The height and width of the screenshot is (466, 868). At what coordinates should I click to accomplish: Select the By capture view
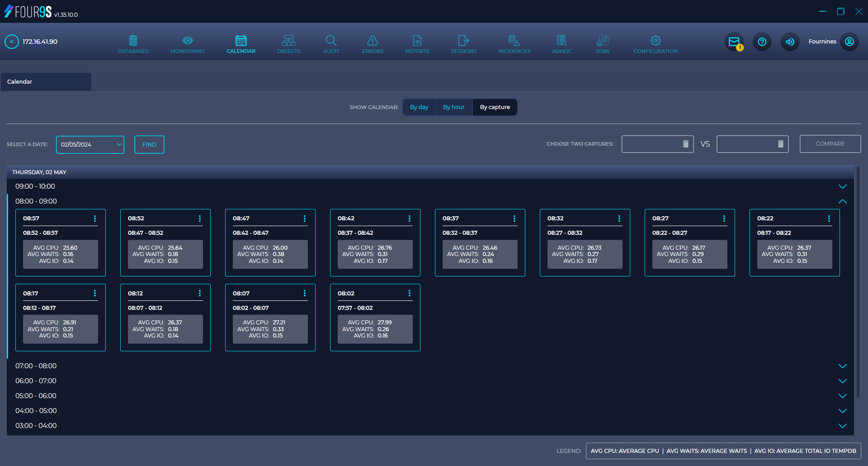(x=495, y=107)
